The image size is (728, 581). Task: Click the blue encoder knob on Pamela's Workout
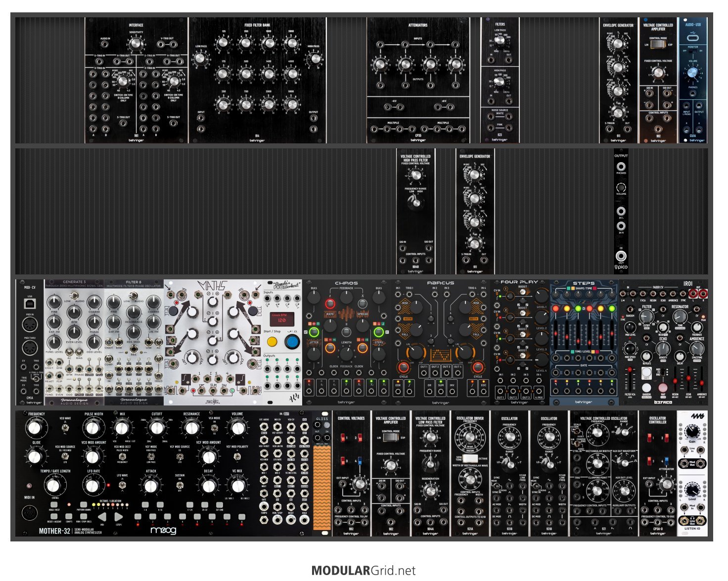(x=292, y=342)
